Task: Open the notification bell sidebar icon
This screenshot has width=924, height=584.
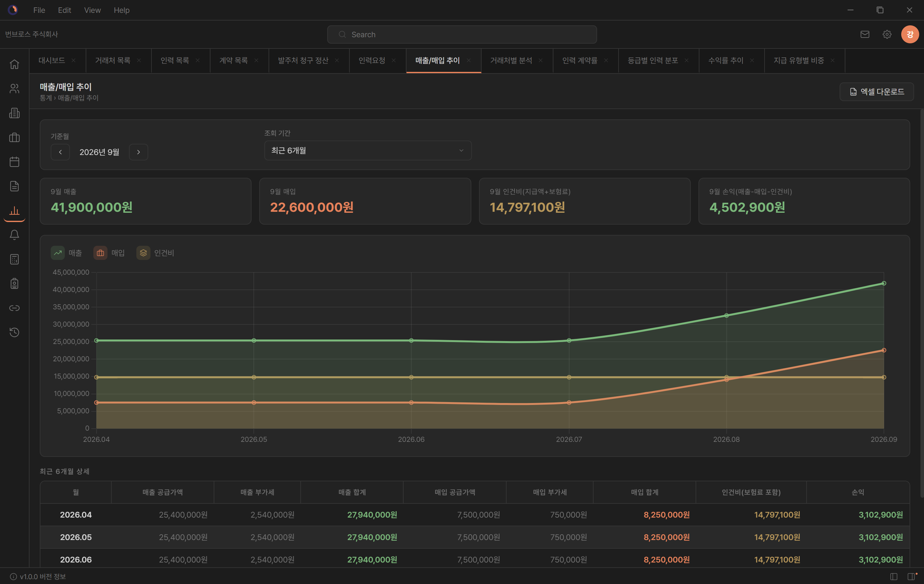Action: pos(14,235)
